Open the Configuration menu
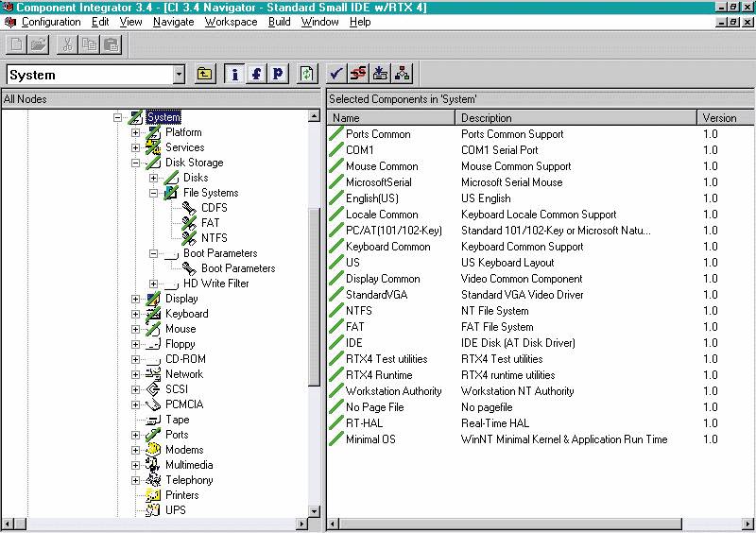The height and width of the screenshot is (533, 756). click(51, 22)
